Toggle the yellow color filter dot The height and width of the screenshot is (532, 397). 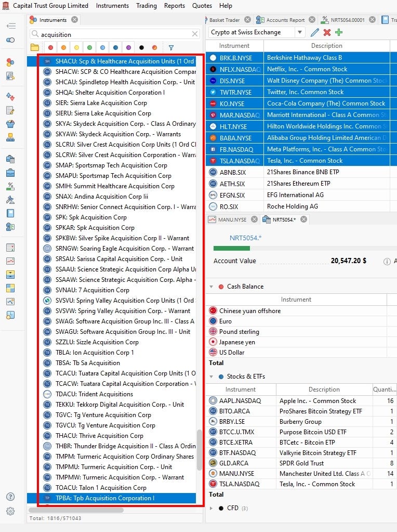coord(76,48)
